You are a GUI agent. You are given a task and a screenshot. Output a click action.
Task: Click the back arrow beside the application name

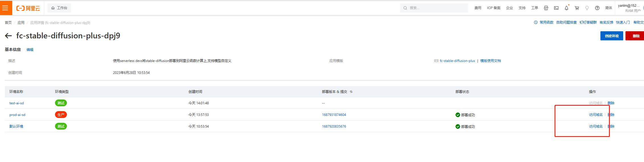tap(8, 36)
